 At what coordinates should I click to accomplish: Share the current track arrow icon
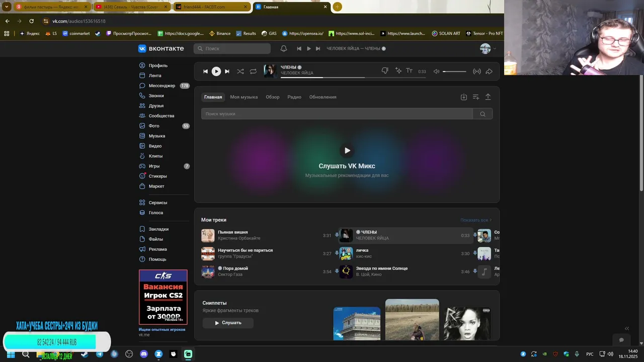coord(489,71)
